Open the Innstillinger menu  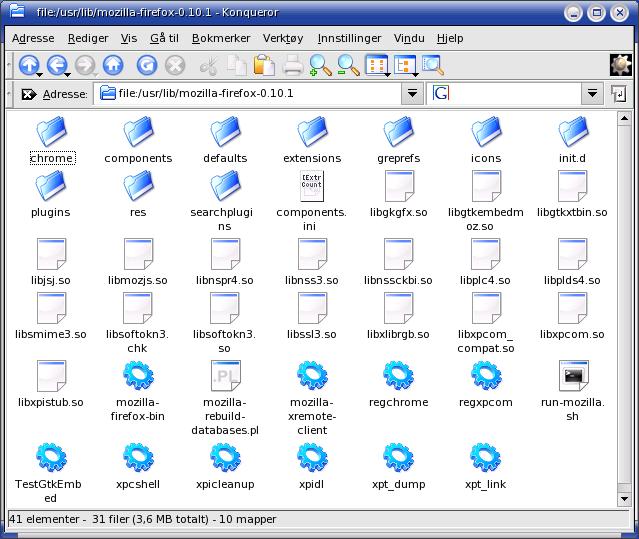[x=349, y=38]
